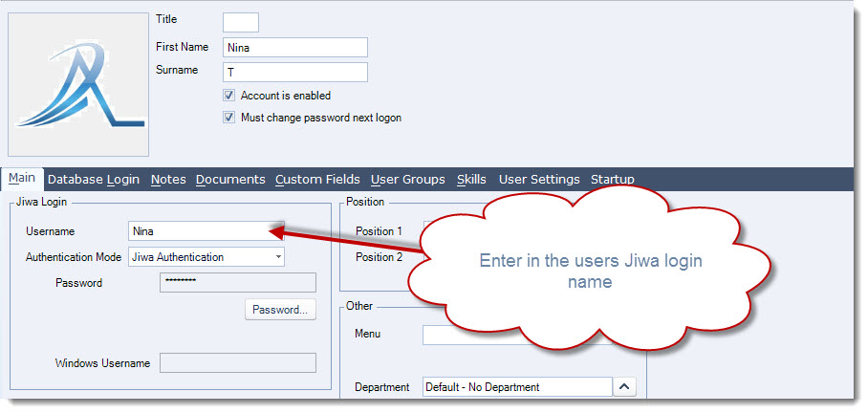Click the Title input field

(x=240, y=23)
